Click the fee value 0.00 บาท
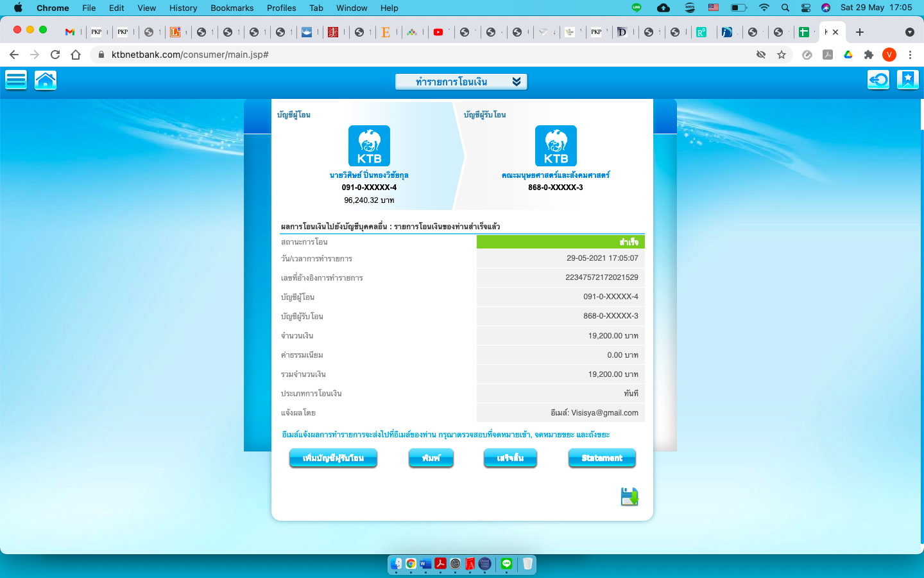The height and width of the screenshot is (578, 924). click(x=622, y=355)
